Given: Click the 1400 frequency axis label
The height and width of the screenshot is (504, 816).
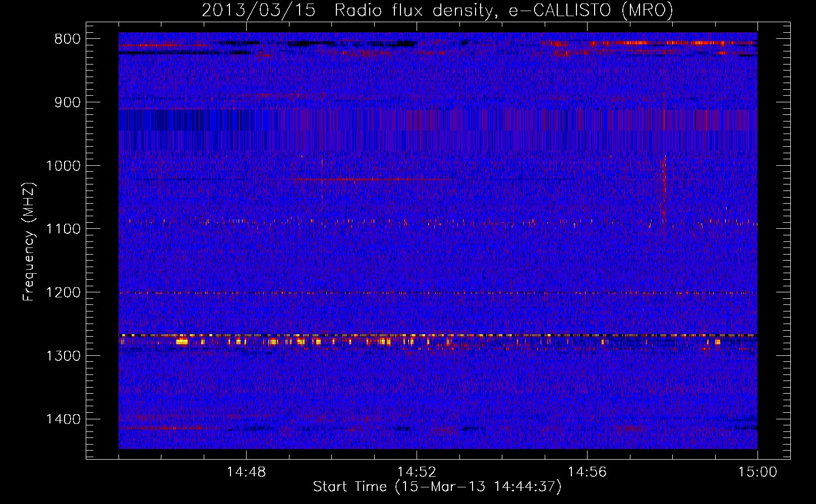Looking at the screenshot, I should (x=63, y=419).
